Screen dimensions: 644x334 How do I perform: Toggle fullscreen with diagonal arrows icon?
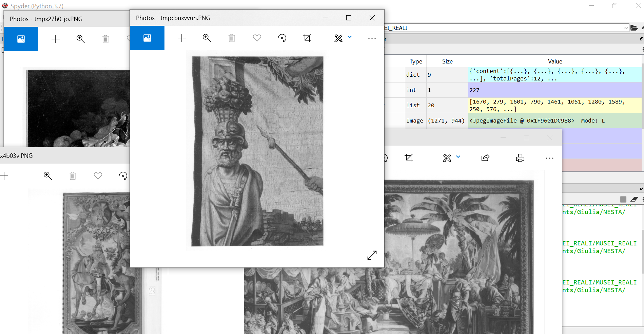click(x=372, y=255)
